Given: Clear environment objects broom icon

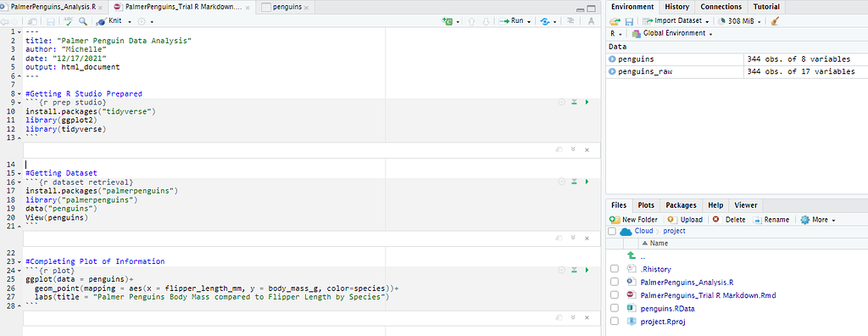Looking at the screenshot, I should point(775,21).
